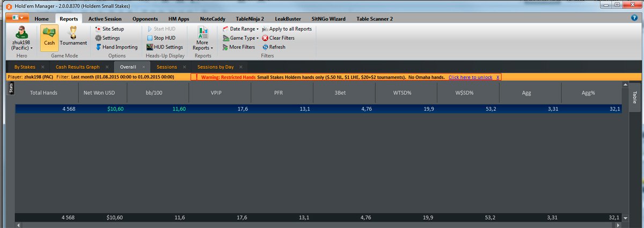This screenshot has width=644, height=228.
Task: Switch to Cash Results Graph tab
Action: (x=78, y=67)
